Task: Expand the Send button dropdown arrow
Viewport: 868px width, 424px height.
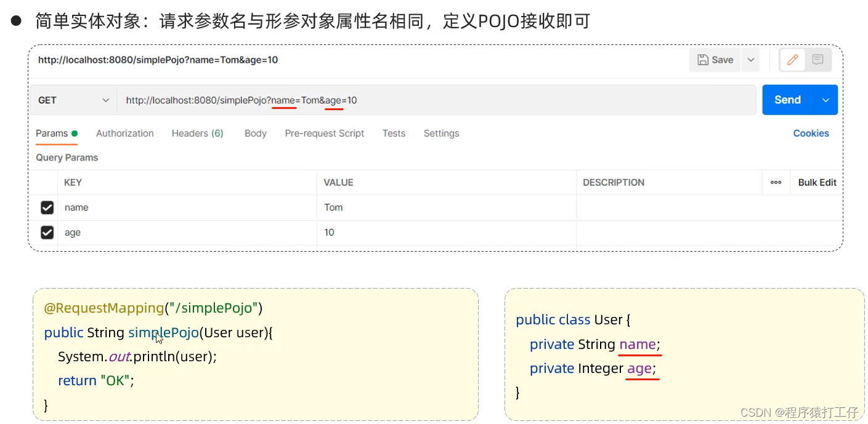Action: 826,100
